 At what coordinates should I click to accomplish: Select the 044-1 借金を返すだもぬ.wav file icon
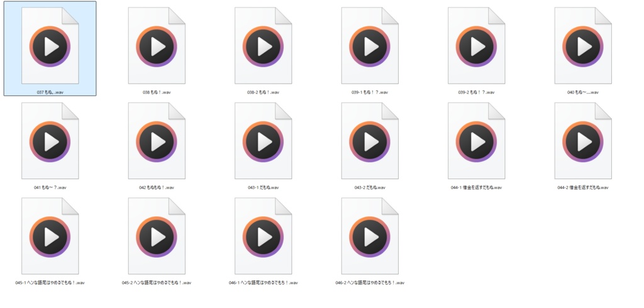pos(477,141)
